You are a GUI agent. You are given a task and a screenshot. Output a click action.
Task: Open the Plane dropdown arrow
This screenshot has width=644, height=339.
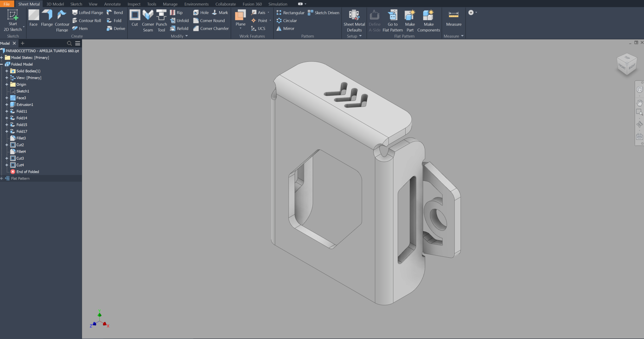click(240, 29)
